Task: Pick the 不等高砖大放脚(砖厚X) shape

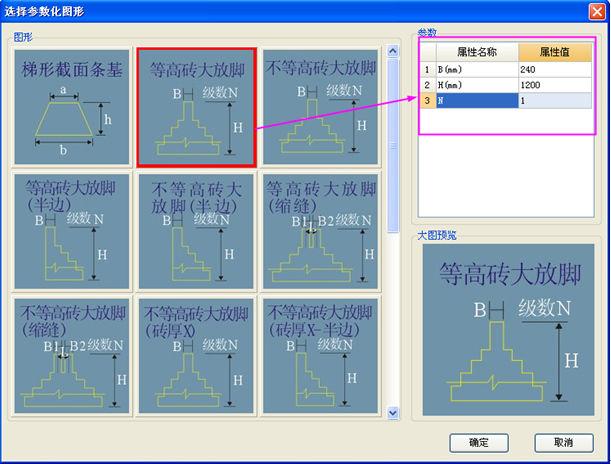Action: (x=196, y=354)
